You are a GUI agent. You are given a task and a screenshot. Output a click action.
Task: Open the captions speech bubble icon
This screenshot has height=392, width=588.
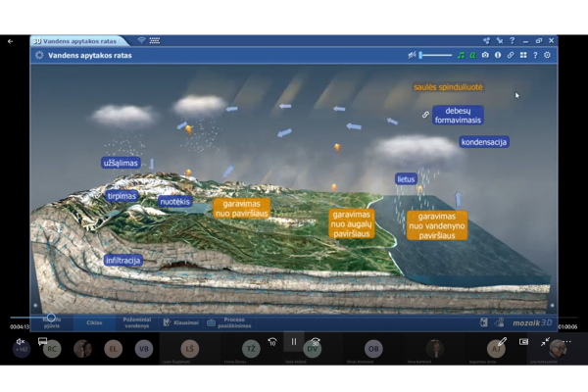pyautogui.click(x=42, y=341)
